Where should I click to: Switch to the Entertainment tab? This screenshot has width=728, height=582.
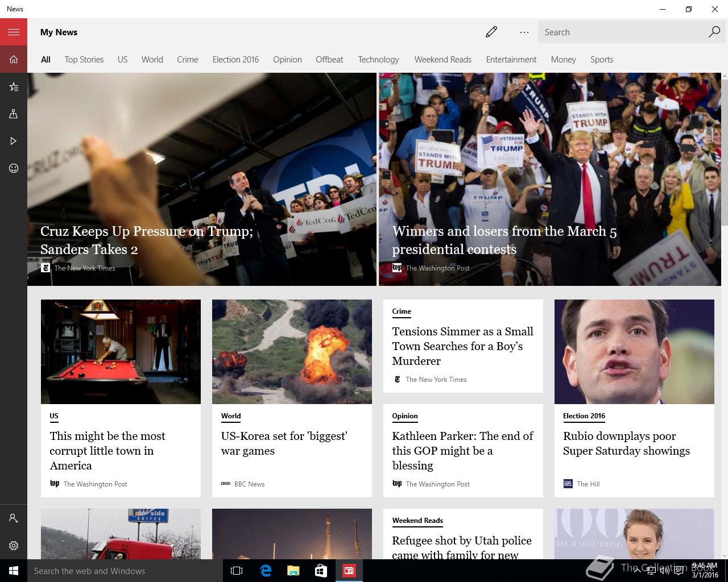point(511,59)
